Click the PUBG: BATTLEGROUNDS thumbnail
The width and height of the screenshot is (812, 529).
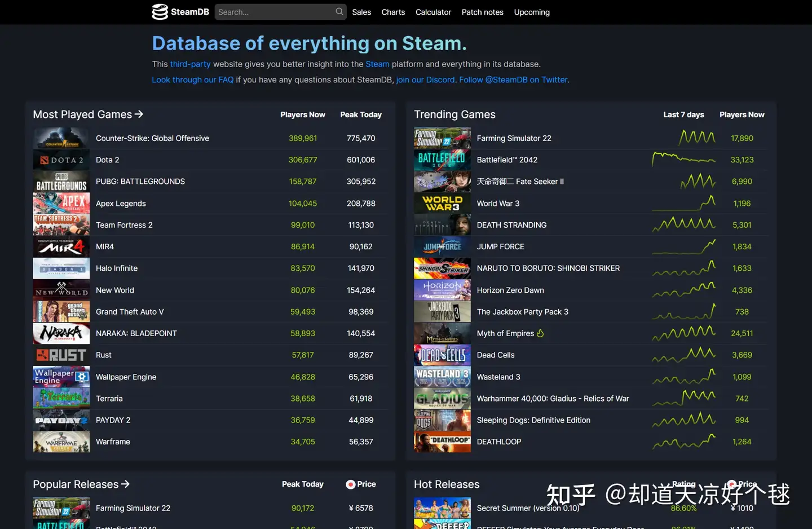point(61,182)
